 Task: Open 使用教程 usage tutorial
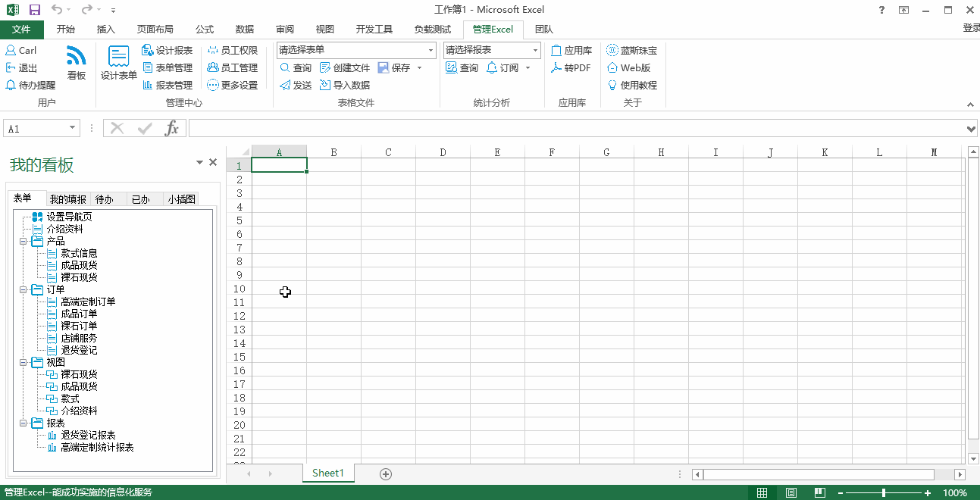click(632, 85)
